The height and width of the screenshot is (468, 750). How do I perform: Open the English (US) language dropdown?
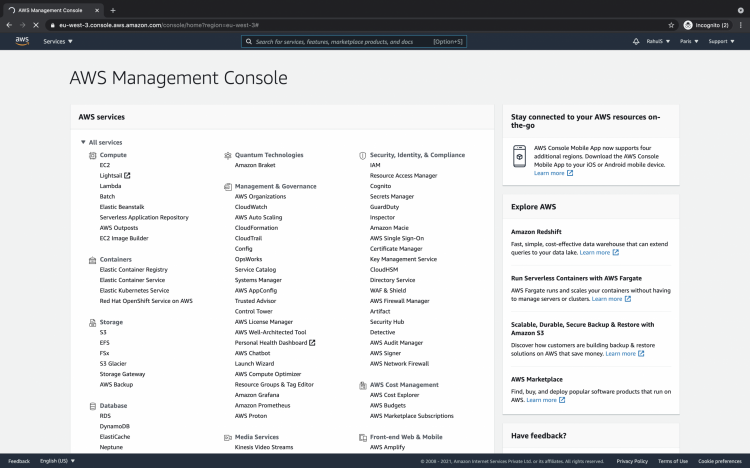[x=57, y=461]
